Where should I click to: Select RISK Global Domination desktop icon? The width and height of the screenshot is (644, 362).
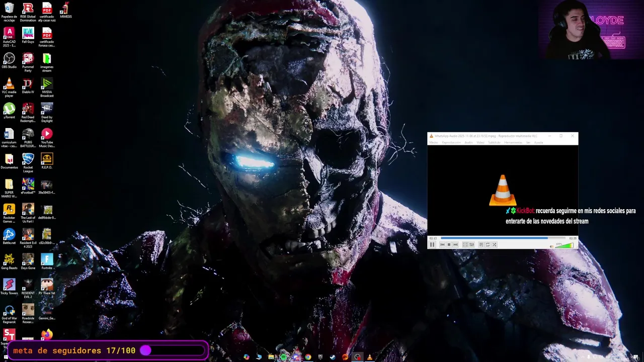(x=28, y=12)
